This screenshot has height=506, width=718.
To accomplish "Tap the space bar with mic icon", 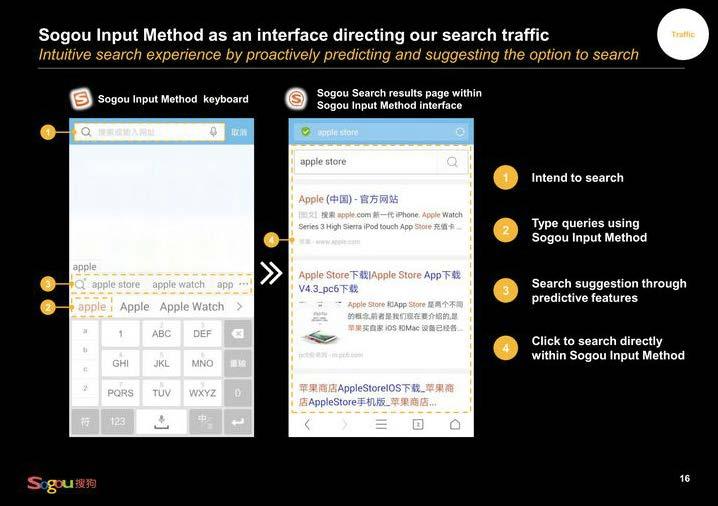I will tap(161, 421).
